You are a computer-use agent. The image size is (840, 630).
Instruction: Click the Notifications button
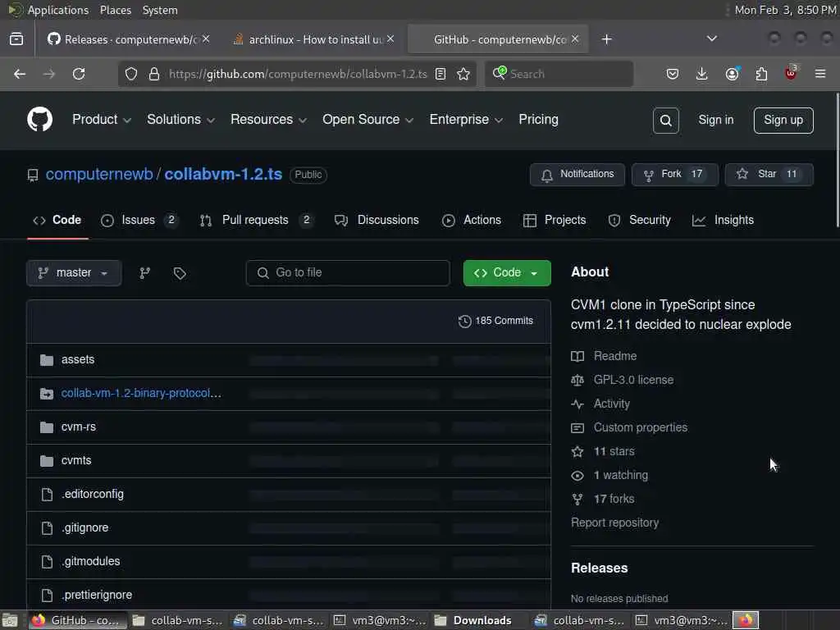click(577, 175)
